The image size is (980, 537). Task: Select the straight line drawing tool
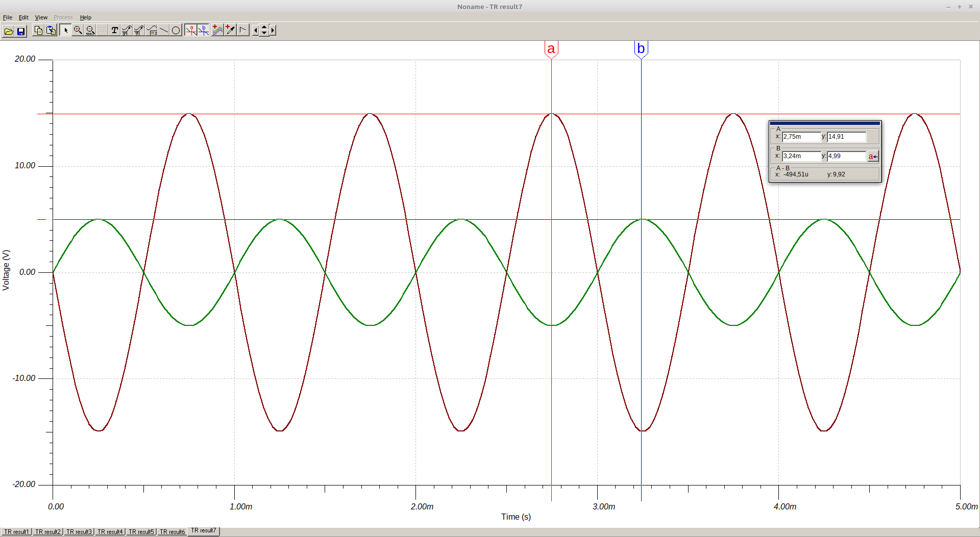163,31
